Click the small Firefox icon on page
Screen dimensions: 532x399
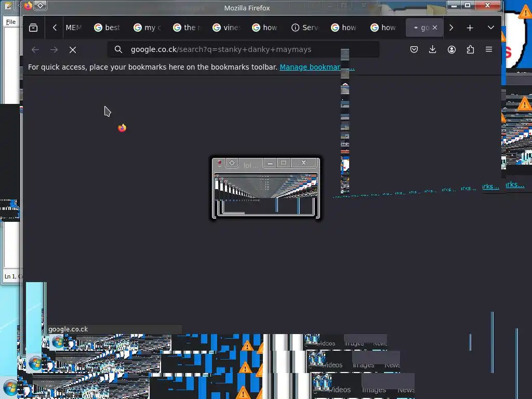[122, 128]
